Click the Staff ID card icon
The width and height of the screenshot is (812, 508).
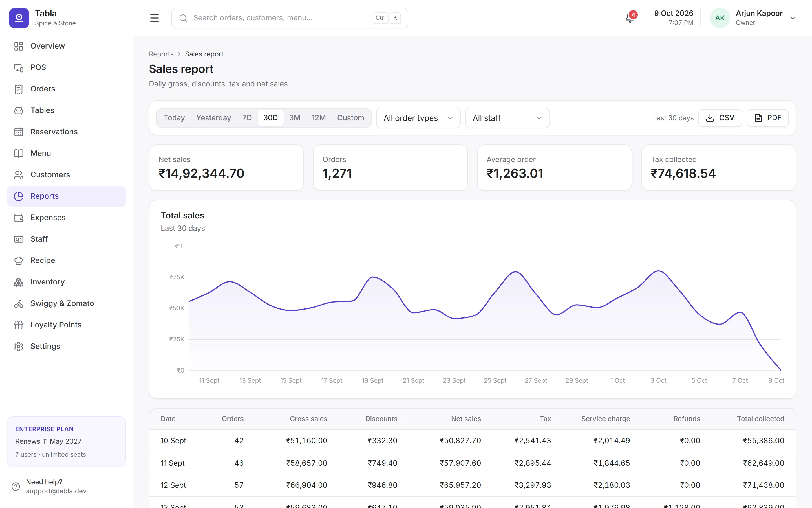point(18,239)
